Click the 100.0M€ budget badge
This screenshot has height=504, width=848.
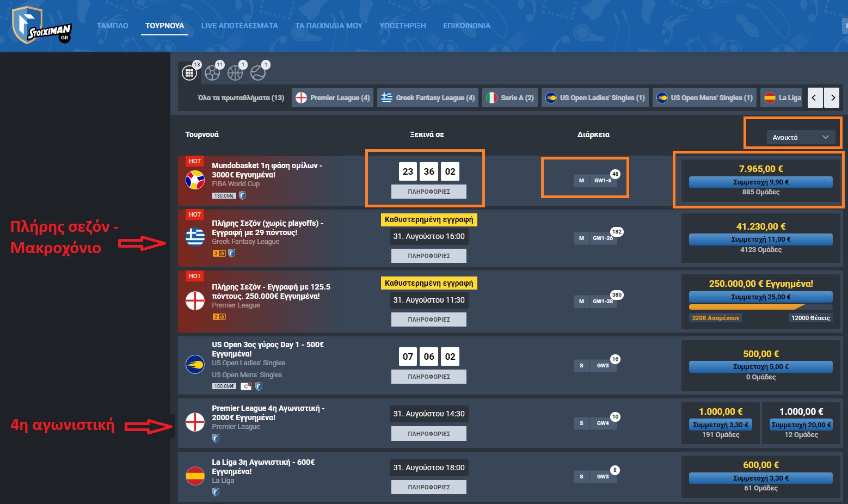click(224, 386)
